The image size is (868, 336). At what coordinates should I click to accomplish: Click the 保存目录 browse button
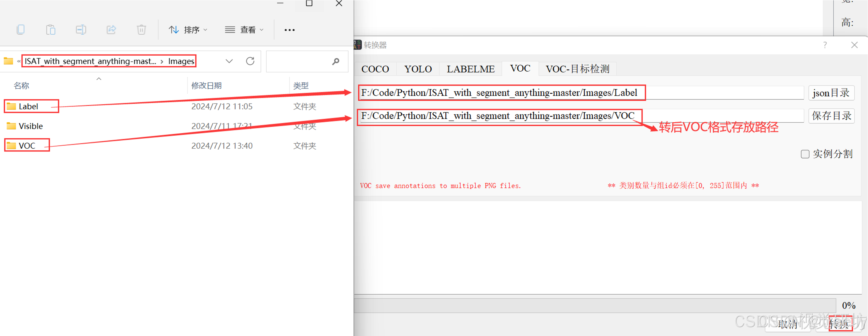(x=831, y=116)
